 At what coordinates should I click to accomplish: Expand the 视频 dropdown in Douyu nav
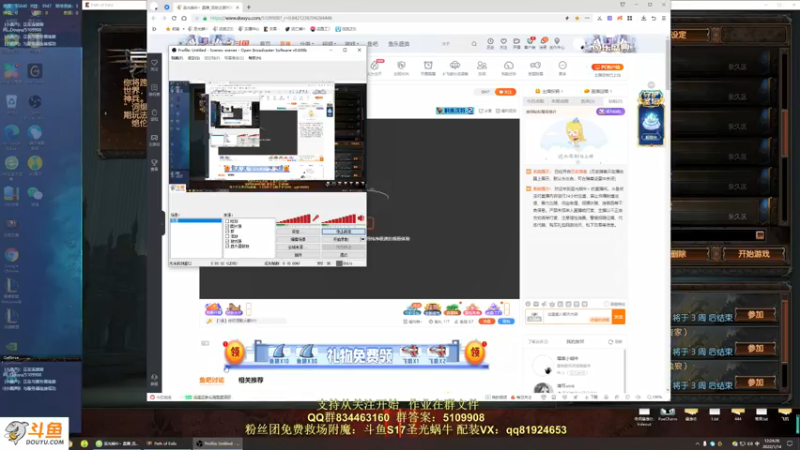[329, 44]
